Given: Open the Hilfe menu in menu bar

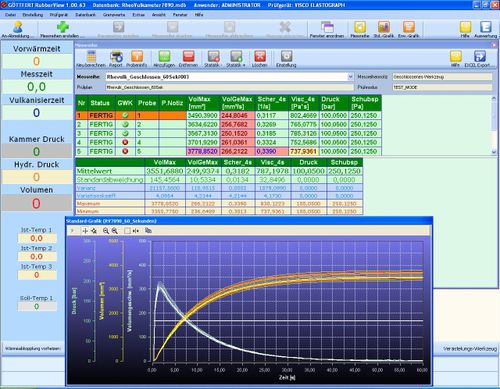Looking at the screenshot, I should (199, 15).
